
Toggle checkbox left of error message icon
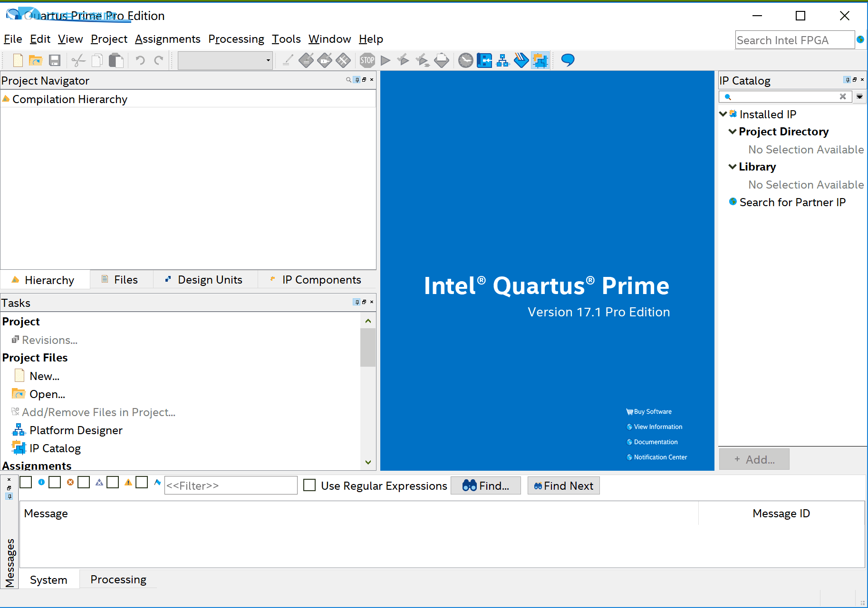[55, 483]
